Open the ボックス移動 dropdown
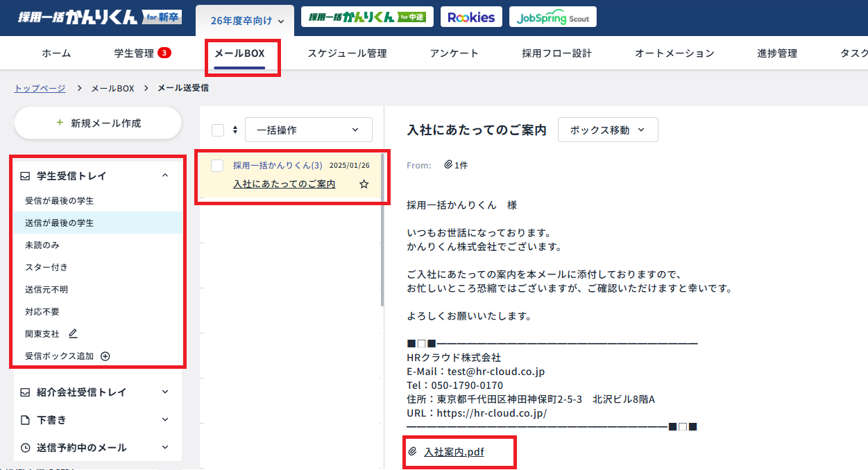This screenshot has height=470, width=868. pyautogui.click(x=607, y=129)
